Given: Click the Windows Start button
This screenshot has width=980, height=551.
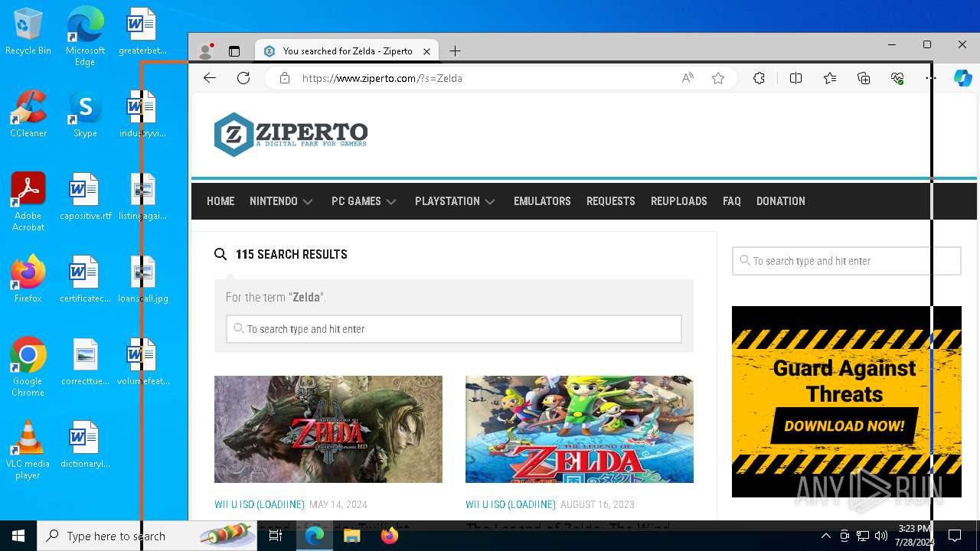Looking at the screenshot, I should point(18,536).
